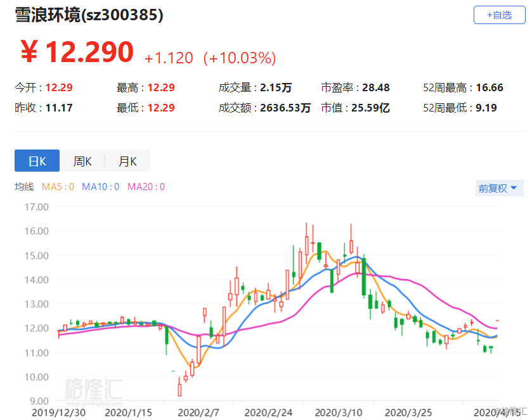
Task: Click 最高 high price value 12.29
Action: (161, 87)
